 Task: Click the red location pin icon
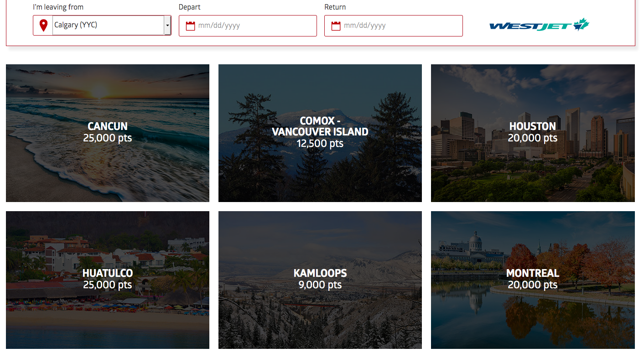click(43, 26)
